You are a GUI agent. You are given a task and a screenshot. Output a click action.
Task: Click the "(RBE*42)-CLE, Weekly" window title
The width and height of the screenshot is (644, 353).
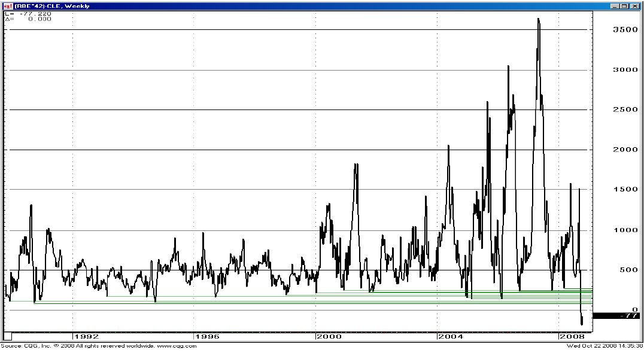point(52,6)
